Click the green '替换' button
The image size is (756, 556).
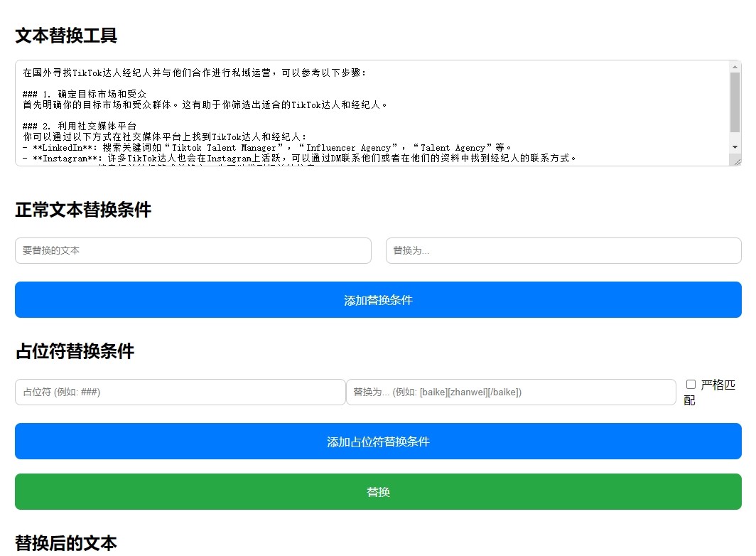point(378,492)
